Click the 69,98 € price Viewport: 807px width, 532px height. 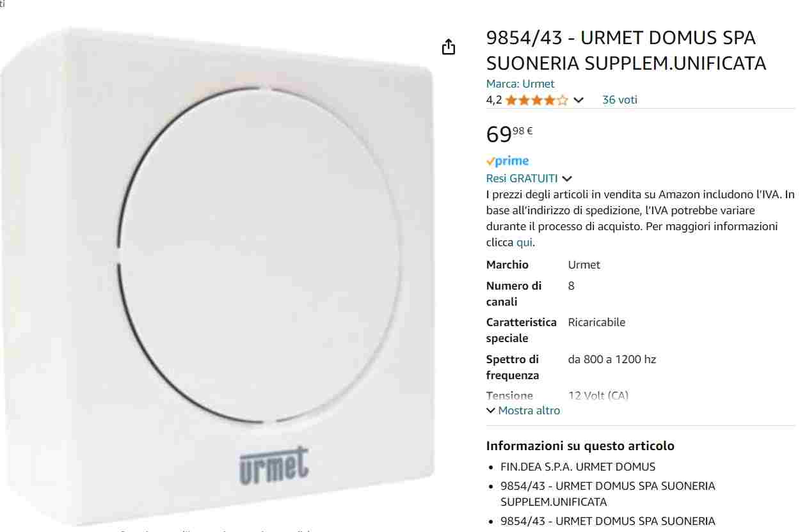(x=509, y=134)
